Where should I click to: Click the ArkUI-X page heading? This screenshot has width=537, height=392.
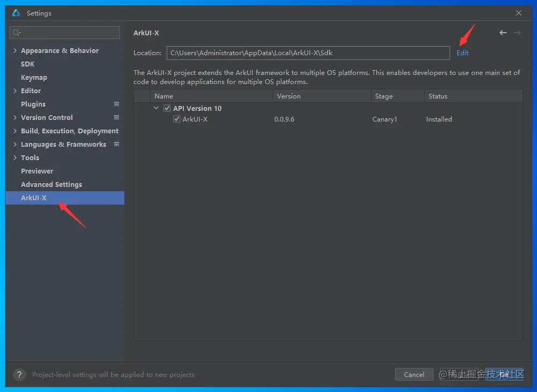click(x=146, y=33)
